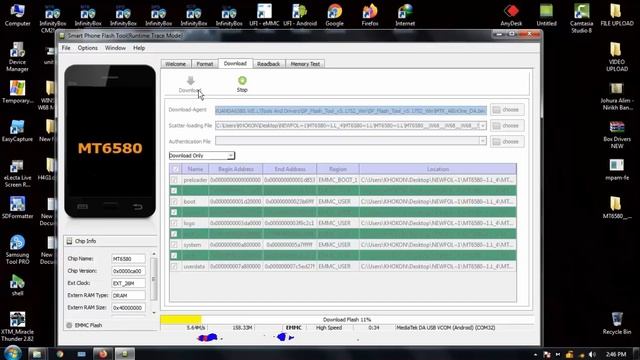Toggle checkbox in green row below preloader
The width and height of the screenshot is (640, 360).
click(174, 191)
